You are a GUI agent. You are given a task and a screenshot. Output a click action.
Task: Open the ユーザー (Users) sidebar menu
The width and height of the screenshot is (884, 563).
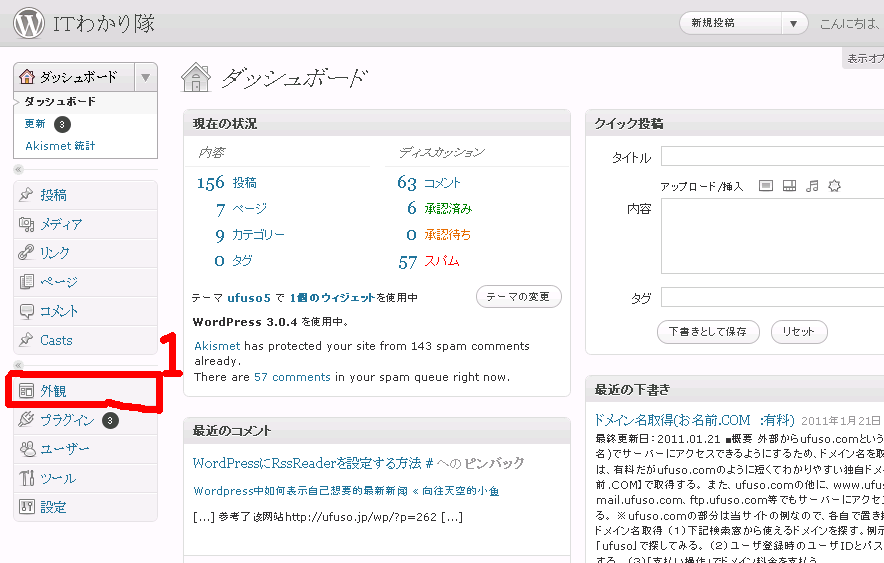(x=65, y=449)
